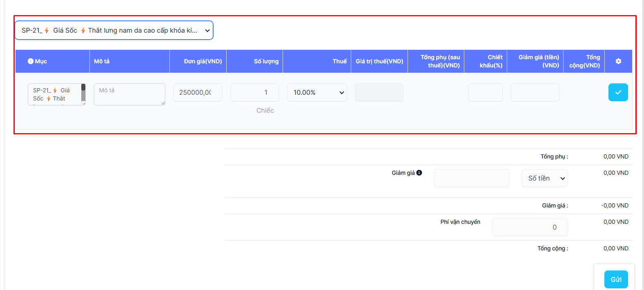Click the overall Giảm giá input in summary
Image resolution: width=644 pixels, height=290 pixels.
[472, 178]
